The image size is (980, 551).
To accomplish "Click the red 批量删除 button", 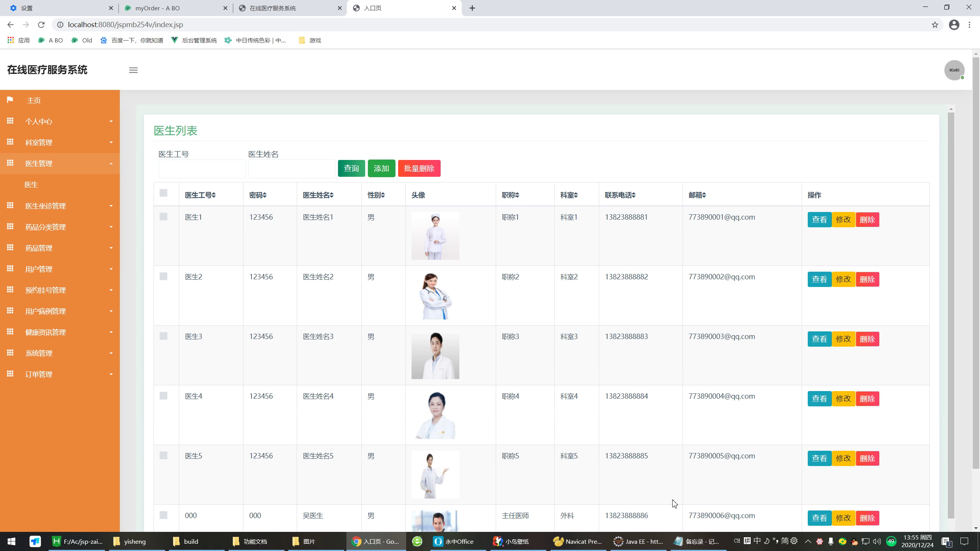I will pyautogui.click(x=419, y=168).
